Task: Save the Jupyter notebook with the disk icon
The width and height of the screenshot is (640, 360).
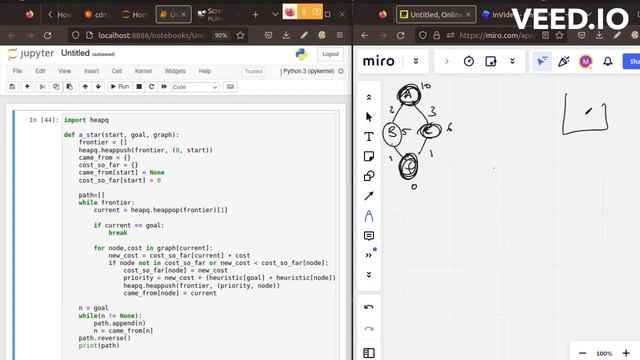Action: (x=12, y=87)
